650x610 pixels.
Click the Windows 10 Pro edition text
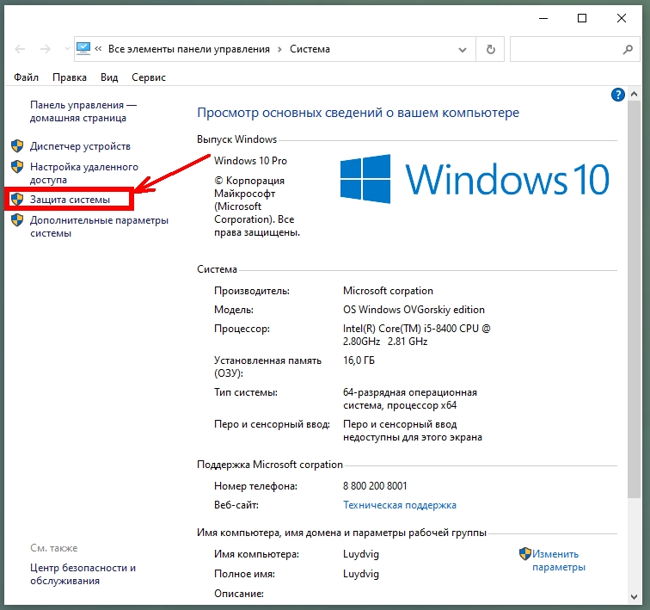pyautogui.click(x=250, y=161)
